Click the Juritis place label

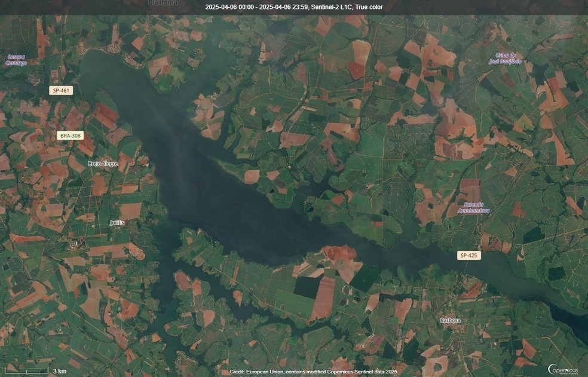(117, 223)
